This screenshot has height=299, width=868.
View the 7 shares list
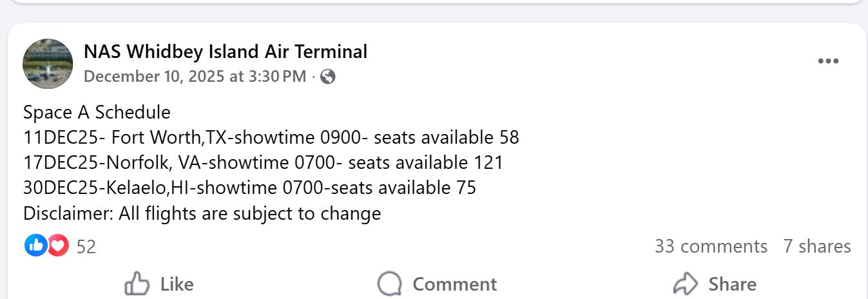coord(816,246)
